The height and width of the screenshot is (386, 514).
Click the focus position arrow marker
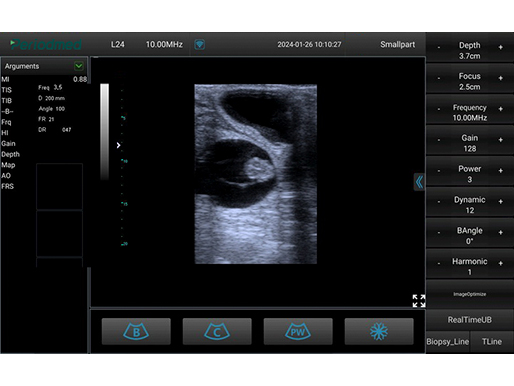click(x=118, y=145)
